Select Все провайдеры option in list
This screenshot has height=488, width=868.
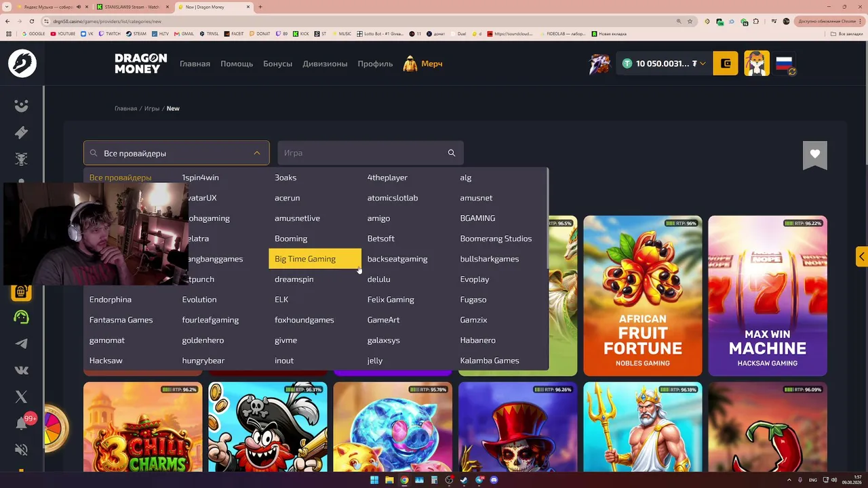pyautogui.click(x=121, y=178)
